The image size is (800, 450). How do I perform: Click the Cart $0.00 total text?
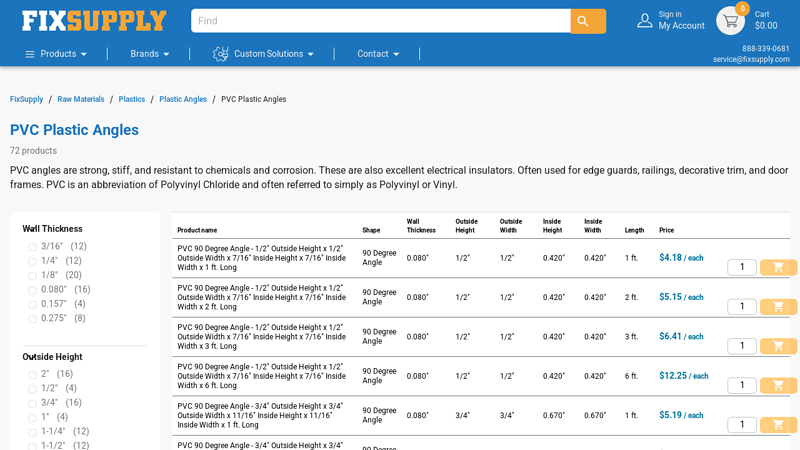(766, 20)
